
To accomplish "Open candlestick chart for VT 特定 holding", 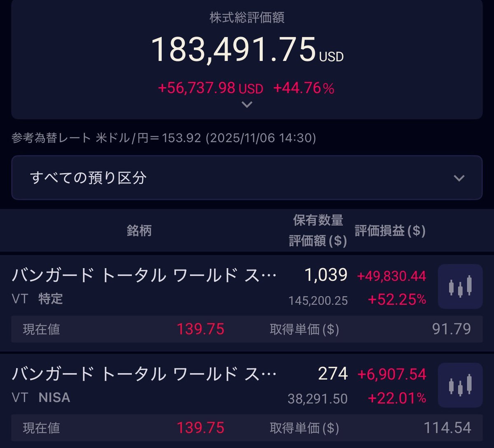I will pos(460,286).
